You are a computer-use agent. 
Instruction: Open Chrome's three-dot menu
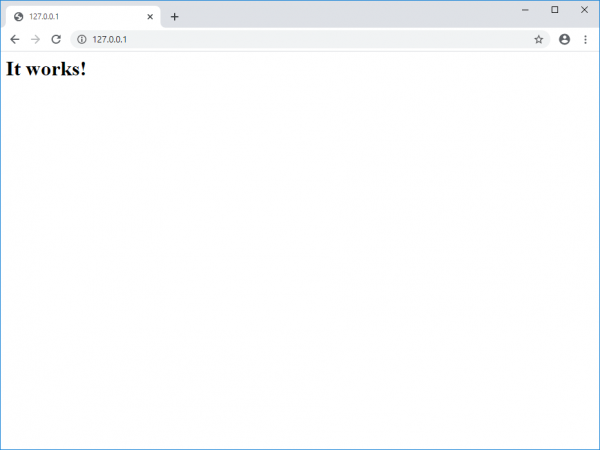pos(585,39)
